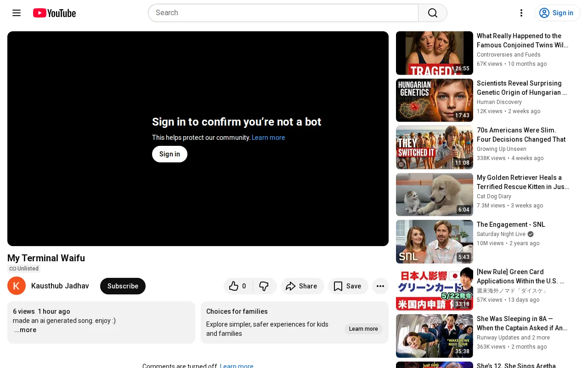
Task: Save video to a playlist
Action: [348, 286]
